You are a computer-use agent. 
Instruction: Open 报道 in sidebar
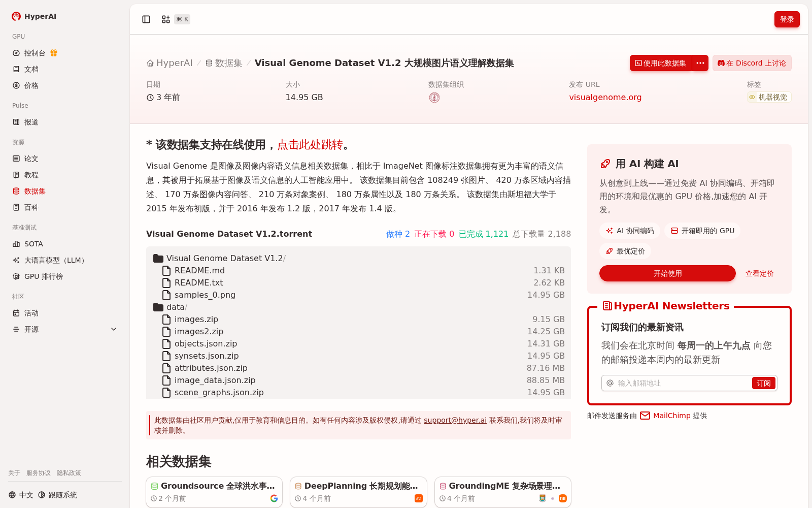(x=25, y=122)
